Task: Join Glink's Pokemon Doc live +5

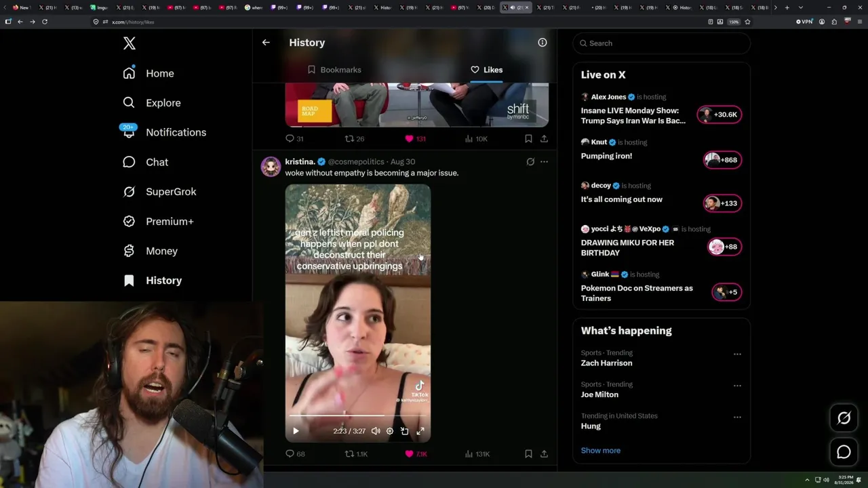Action: 726,292
